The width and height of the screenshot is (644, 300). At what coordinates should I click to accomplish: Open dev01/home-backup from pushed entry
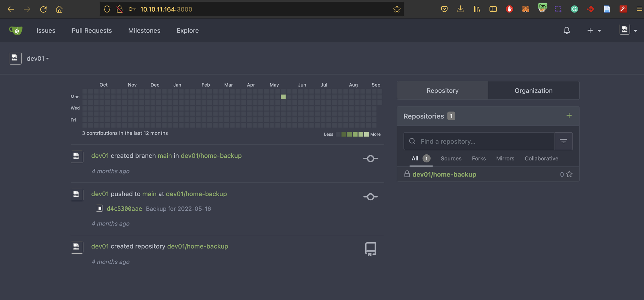196,194
